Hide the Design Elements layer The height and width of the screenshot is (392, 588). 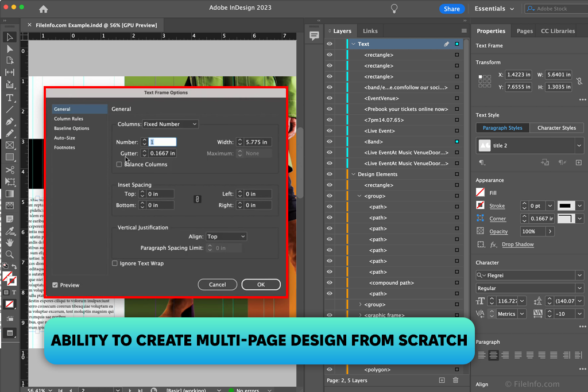pyautogui.click(x=330, y=174)
